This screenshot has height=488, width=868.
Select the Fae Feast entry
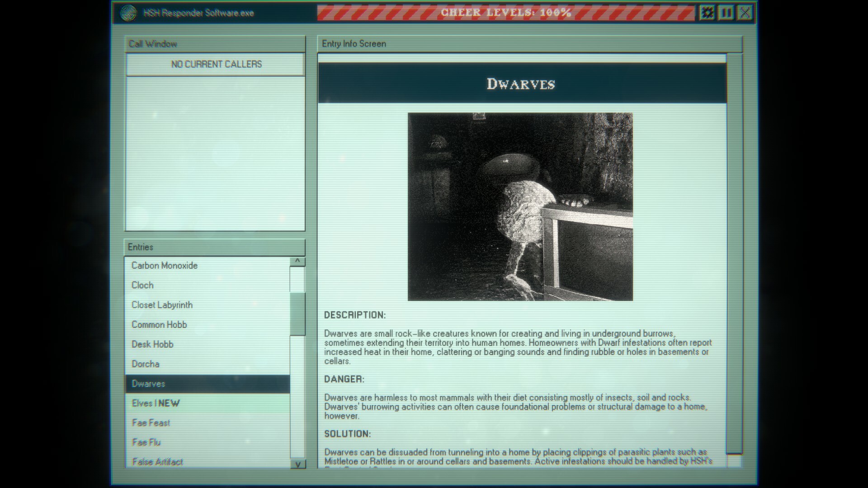point(151,422)
